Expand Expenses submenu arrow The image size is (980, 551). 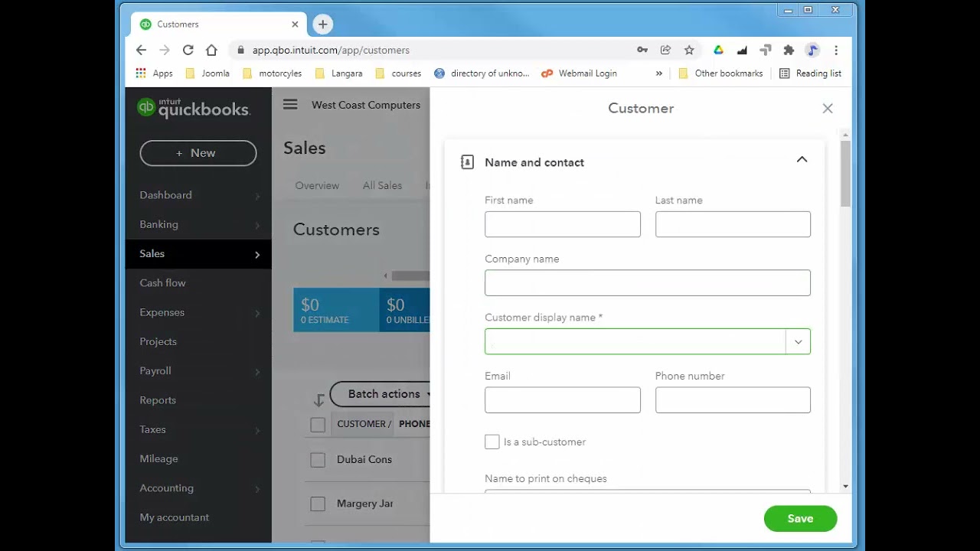257,313
